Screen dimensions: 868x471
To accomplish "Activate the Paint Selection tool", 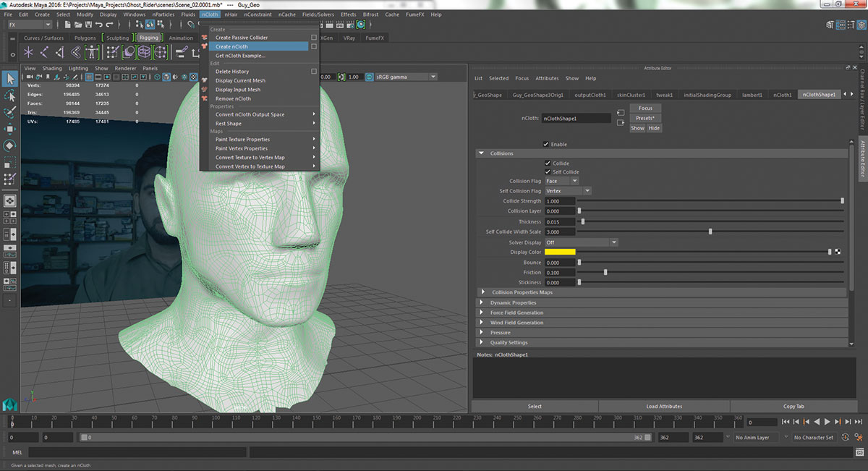I will click(10, 112).
